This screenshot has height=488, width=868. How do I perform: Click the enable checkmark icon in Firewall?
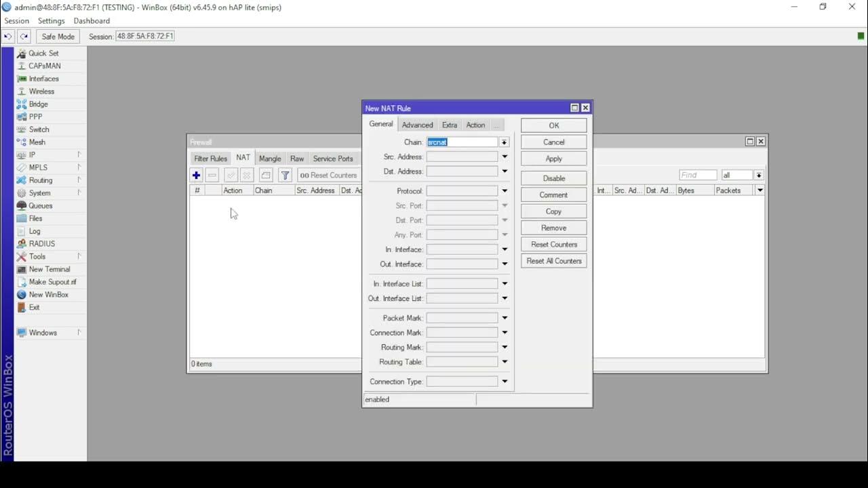[231, 175]
